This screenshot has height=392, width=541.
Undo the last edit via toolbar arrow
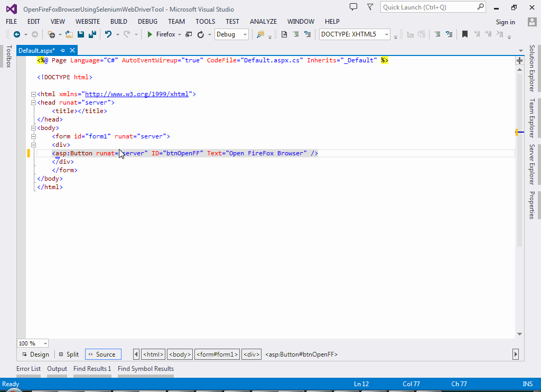point(108,34)
